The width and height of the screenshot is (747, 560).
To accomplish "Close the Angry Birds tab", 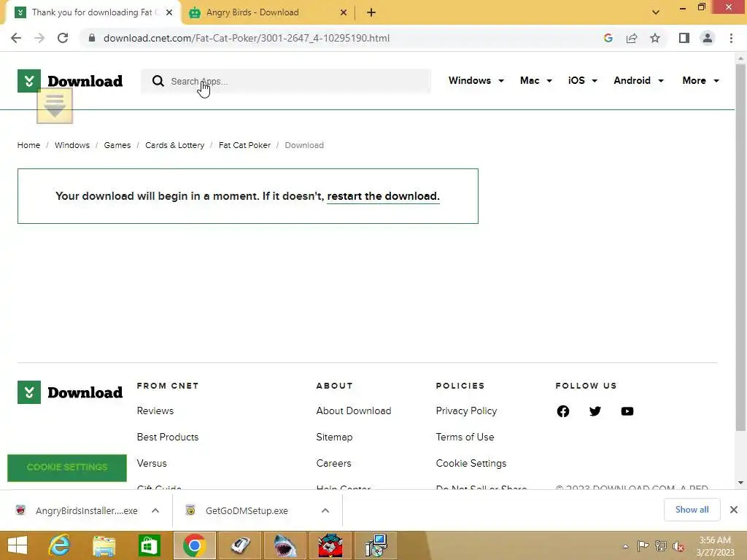I will 344,12.
